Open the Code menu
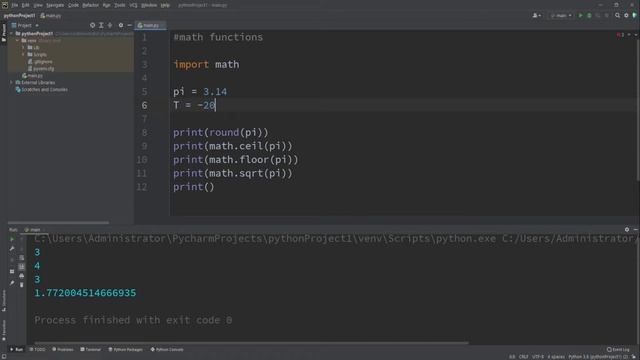640x360 pixels. point(73,5)
